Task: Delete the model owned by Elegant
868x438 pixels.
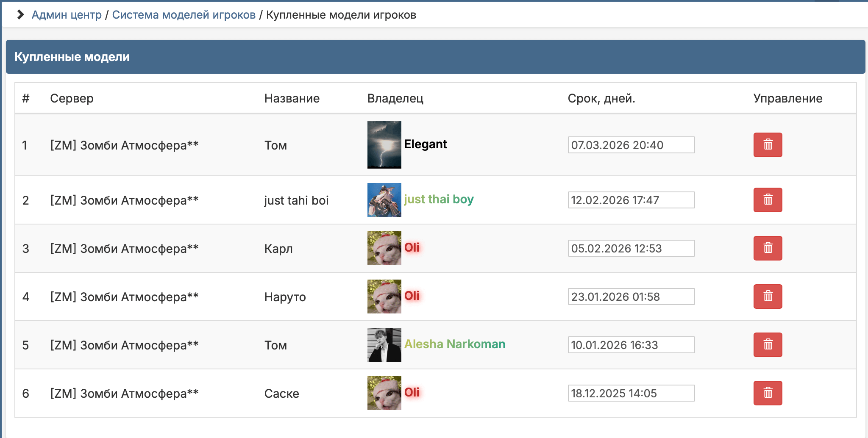Action: 768,145
